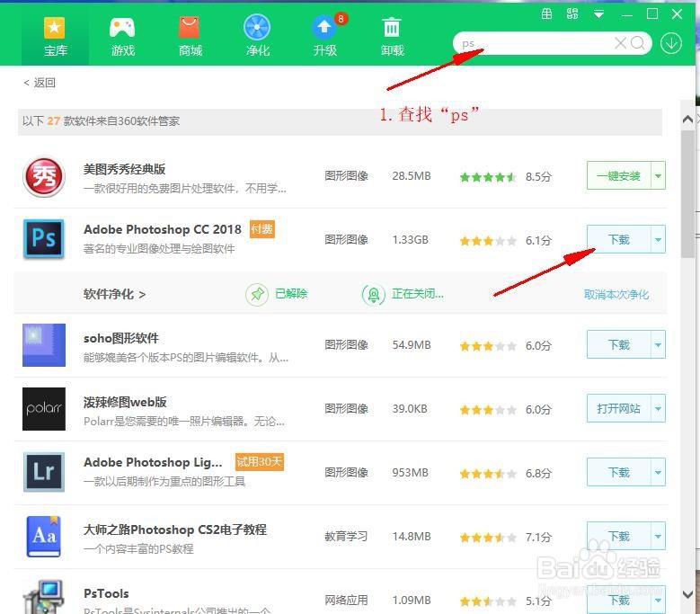Click the four-leaf skin icon in title bar
This screenshot has height=614, width=700.
[572, 13]
